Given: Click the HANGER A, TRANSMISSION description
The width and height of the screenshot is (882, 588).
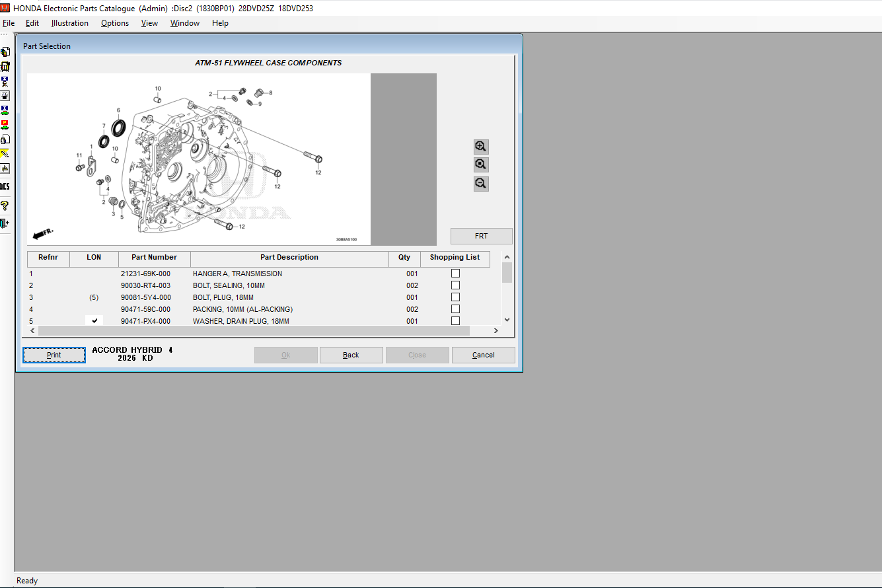Looking at the screenshot, I should tap(237, 274).
